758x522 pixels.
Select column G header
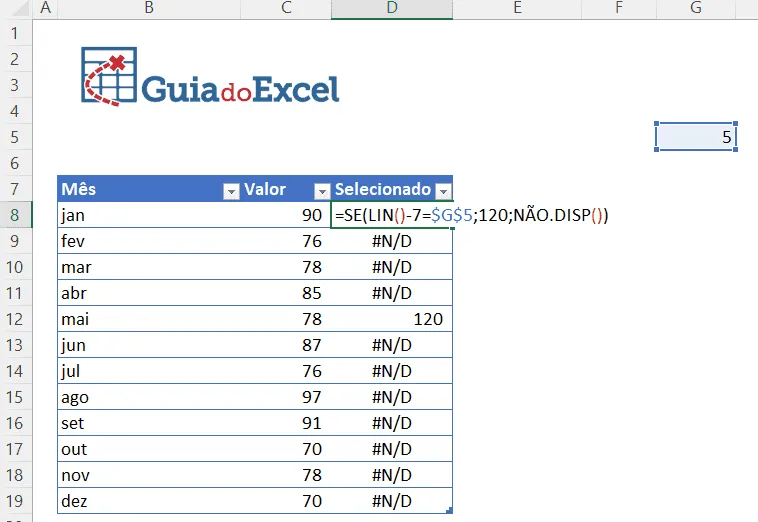(x=696, y=8)
